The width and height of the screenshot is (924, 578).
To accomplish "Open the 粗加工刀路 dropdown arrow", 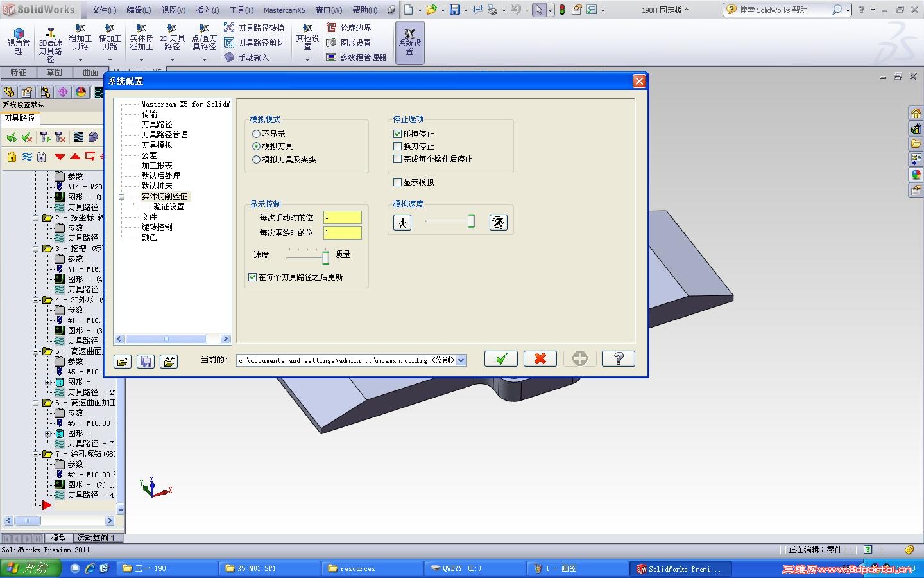I will (x=80, y=60).
